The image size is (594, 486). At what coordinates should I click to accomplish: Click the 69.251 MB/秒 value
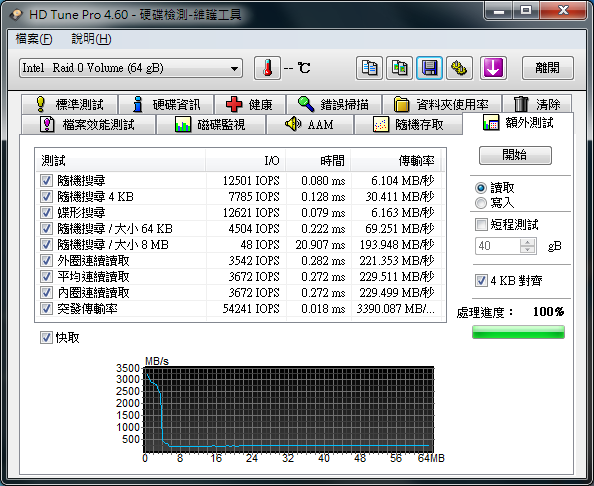tap(399, 229)
